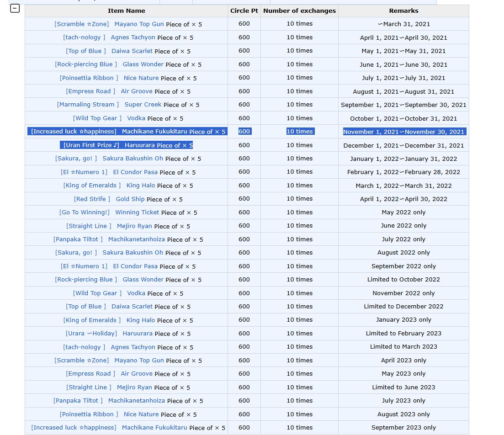This screenshot has width=504, height=435.
Task: Open the Gold Ship link
Action: pos(130,199)
